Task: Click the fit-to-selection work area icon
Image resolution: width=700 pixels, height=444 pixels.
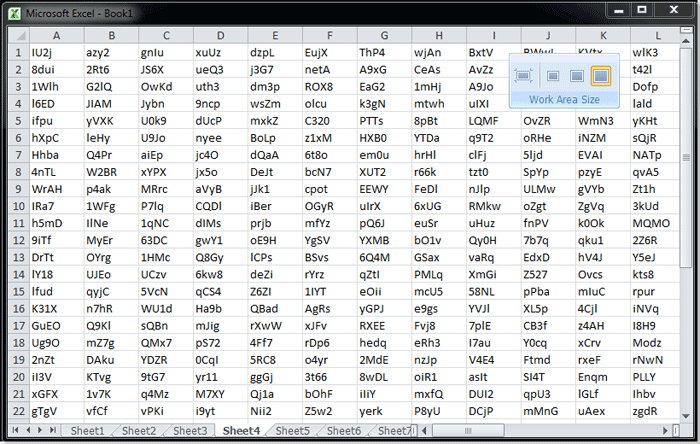Action: 523,76
